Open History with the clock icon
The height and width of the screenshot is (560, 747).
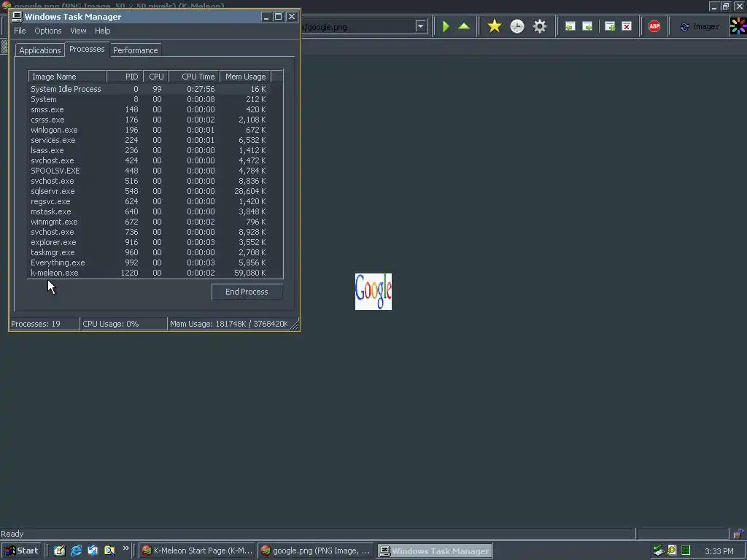tap(517, 26)
